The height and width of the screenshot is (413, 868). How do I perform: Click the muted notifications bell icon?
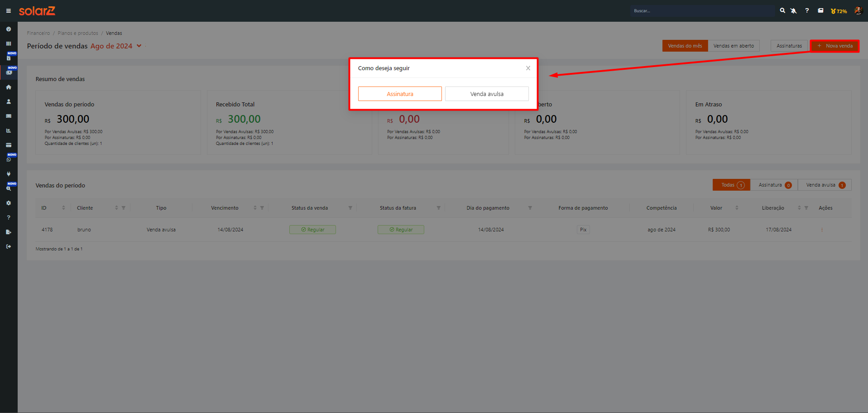click(x=794, y=11)
